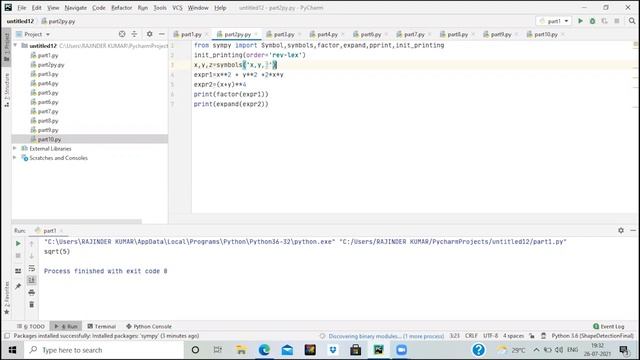Open the Structure side panel
The height and width of the screenshot is (360, 640).
[7, 90]
